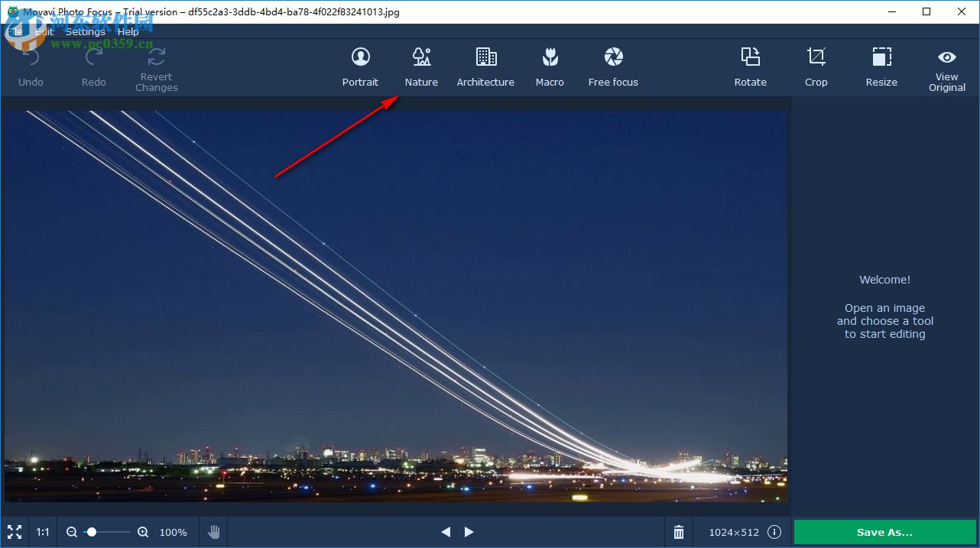The height and width of the screenshot is (548, 980).
Task: Click the Save As button
Action: pyautogui.click(x=884, y=533)
